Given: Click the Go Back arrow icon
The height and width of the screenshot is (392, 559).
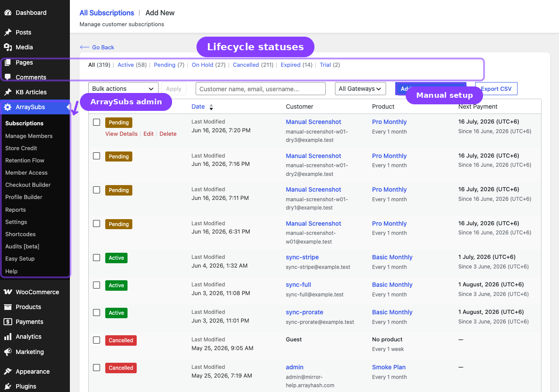Looking at the screenshot, I should coord(85,47).
